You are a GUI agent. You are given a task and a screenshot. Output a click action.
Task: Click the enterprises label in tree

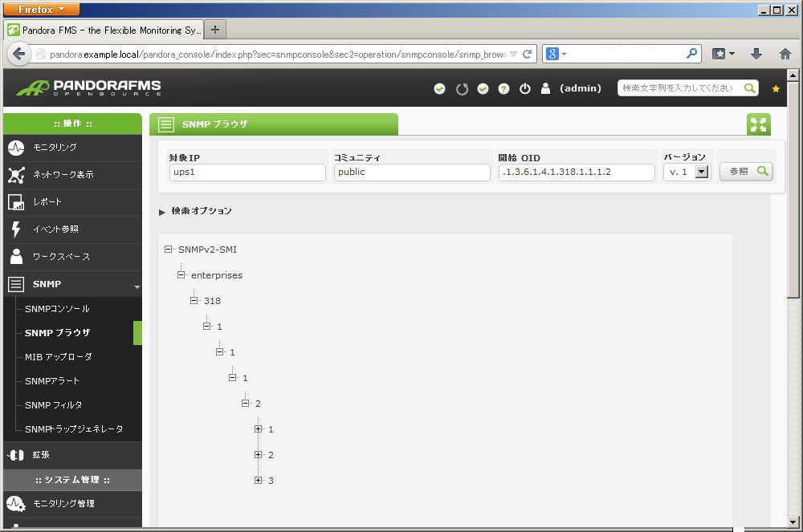(x=217, y=275)
